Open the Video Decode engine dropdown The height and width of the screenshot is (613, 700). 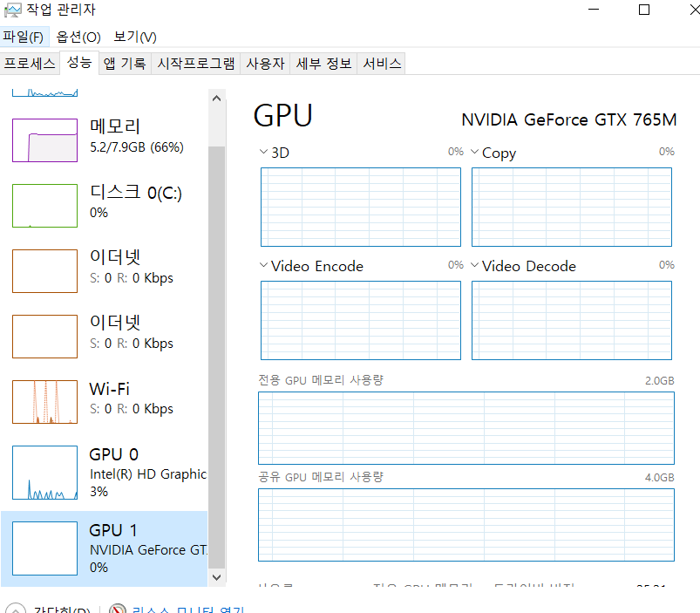coord(475,265)
